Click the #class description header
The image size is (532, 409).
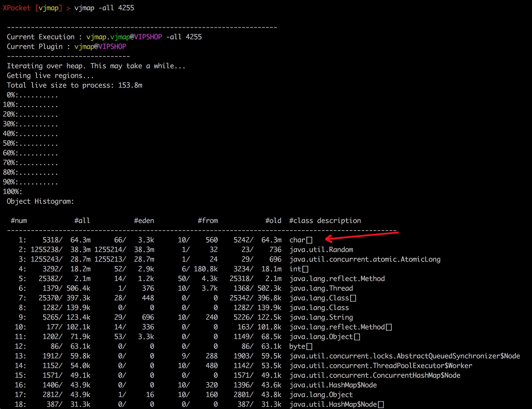click(325, 221)
